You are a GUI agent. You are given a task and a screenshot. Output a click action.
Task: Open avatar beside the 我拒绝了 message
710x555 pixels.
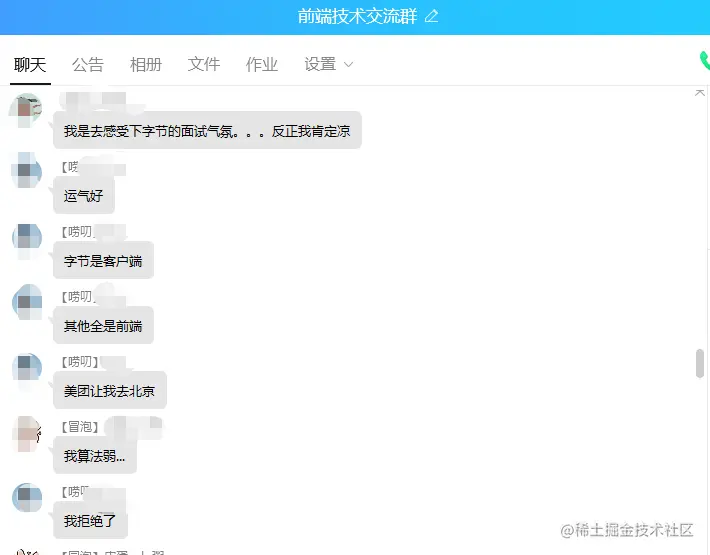tap(27, 497)
